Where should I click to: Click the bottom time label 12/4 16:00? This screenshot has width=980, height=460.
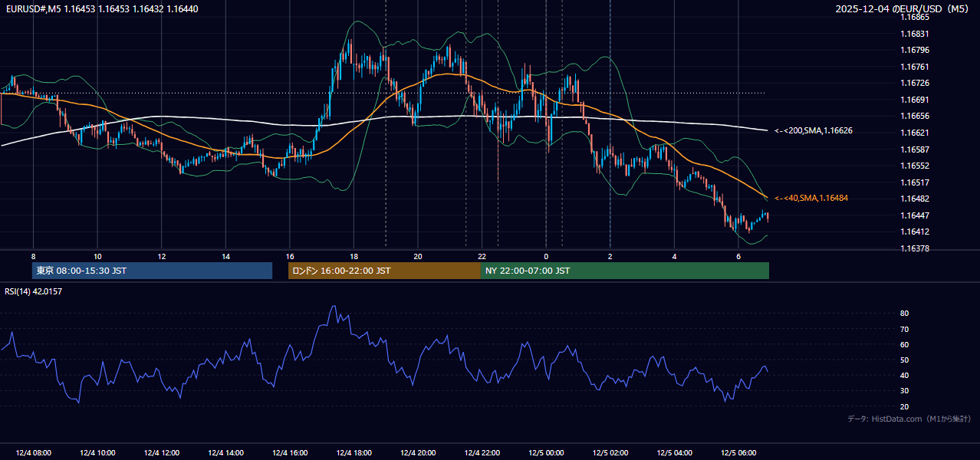click(289, 453)
